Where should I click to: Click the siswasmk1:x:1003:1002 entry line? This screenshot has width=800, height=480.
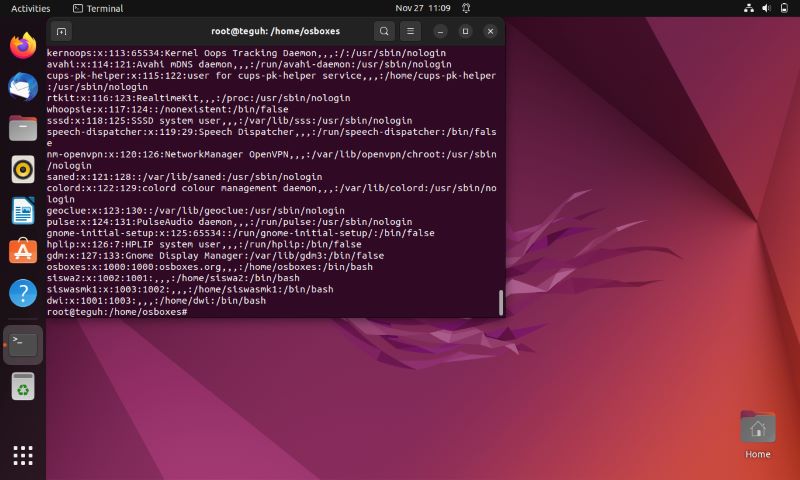coord(190,289)
